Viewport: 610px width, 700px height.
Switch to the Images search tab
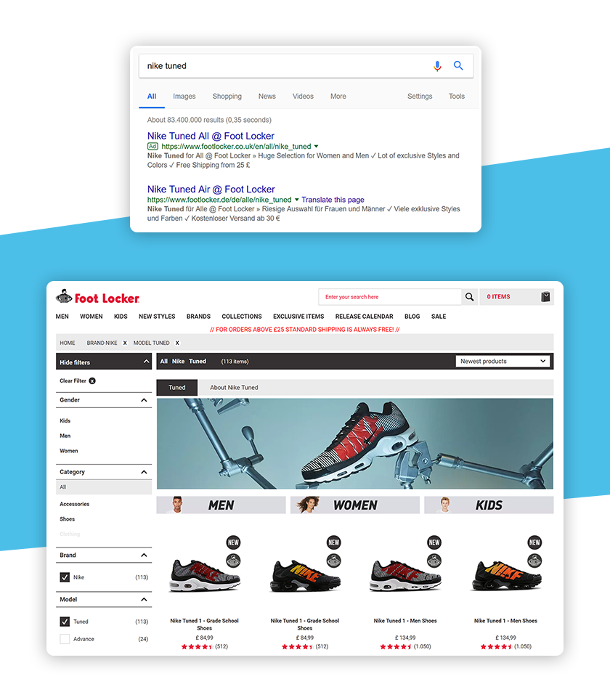pos(184,96)
